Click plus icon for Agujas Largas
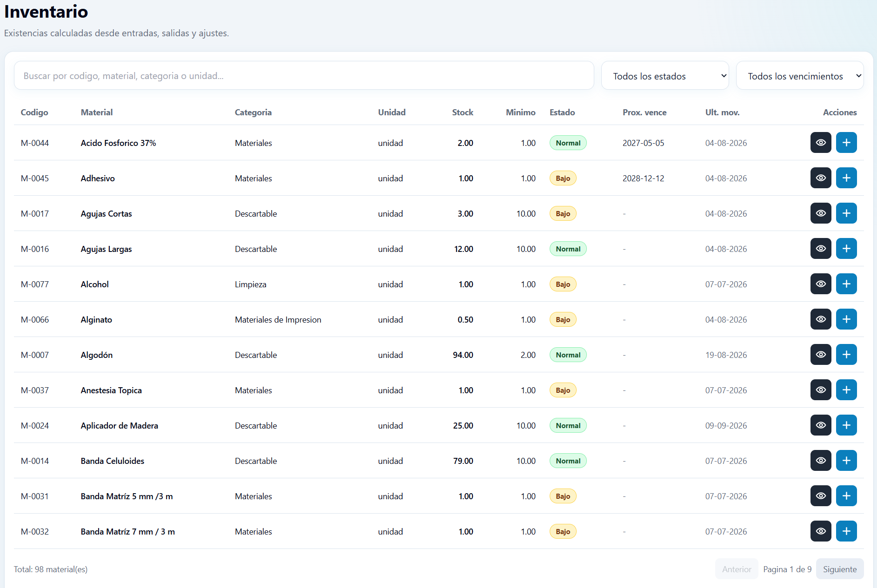877x588 pixels. click(x=846, y=249)
